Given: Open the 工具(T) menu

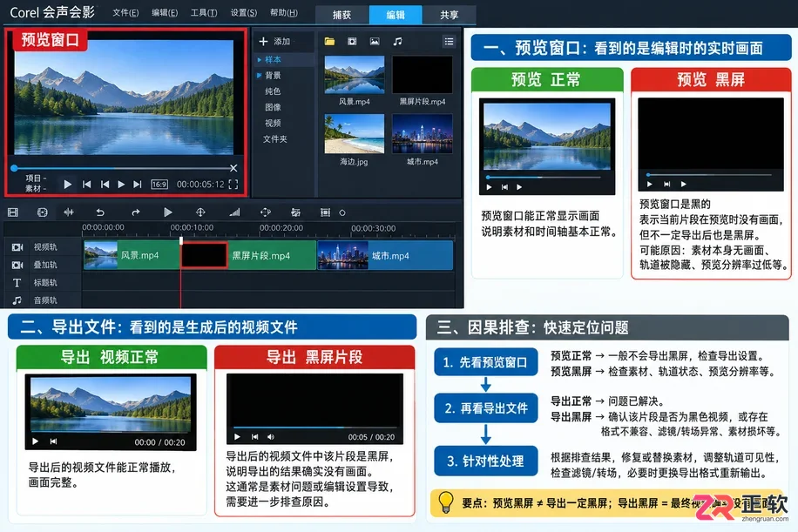Looking at the screenshot, I should [x=204, y=13].
